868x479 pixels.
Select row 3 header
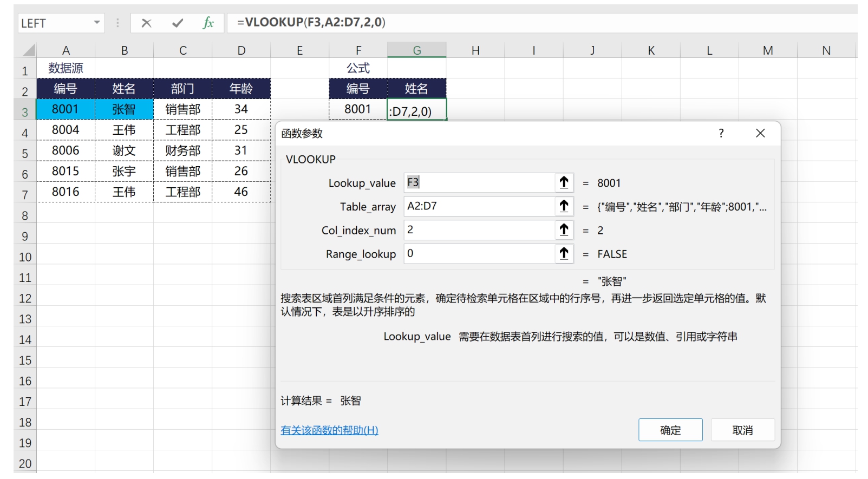click(x=25, y=112)
